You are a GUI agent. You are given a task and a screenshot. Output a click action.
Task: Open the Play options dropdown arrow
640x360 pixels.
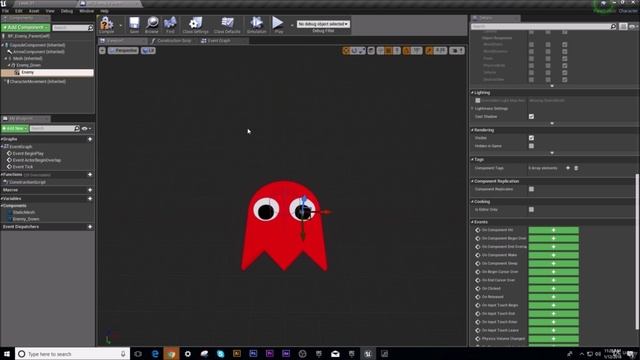292,25
